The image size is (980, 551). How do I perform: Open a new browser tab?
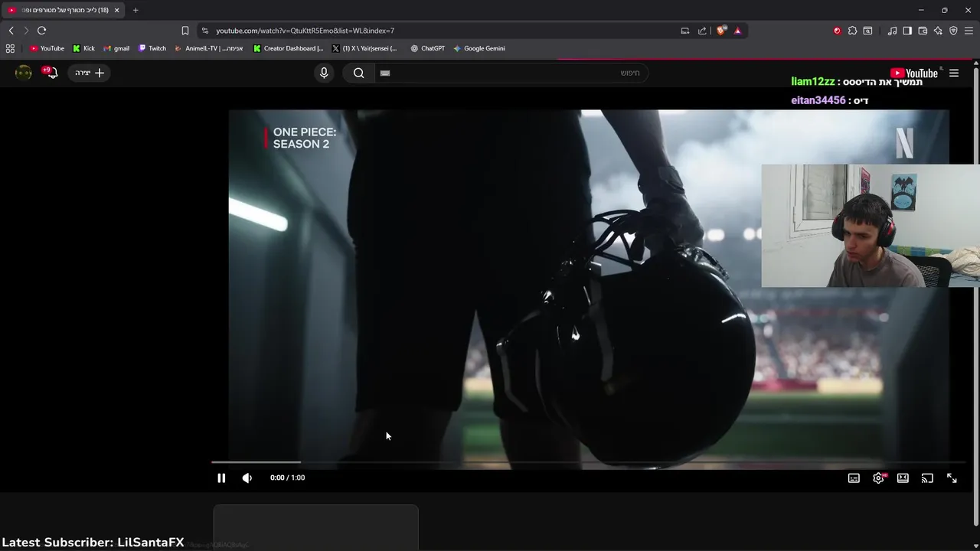(136, 10)
